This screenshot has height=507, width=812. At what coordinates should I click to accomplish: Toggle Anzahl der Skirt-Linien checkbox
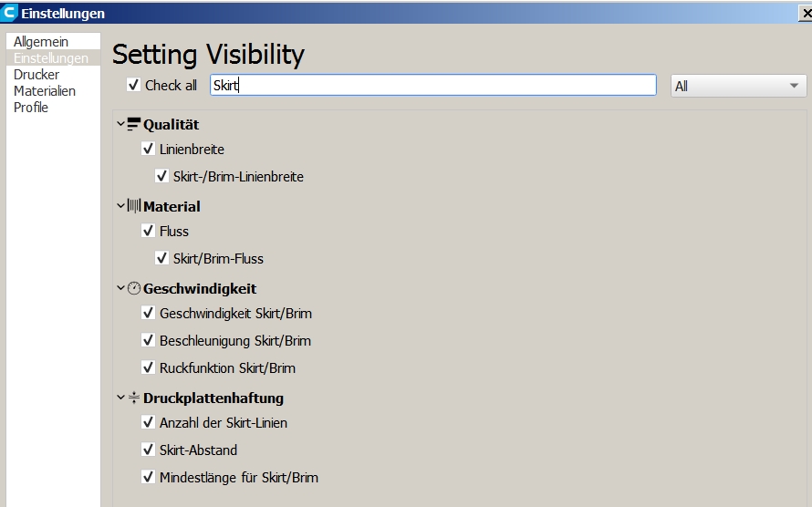click(x=148, y=423)
